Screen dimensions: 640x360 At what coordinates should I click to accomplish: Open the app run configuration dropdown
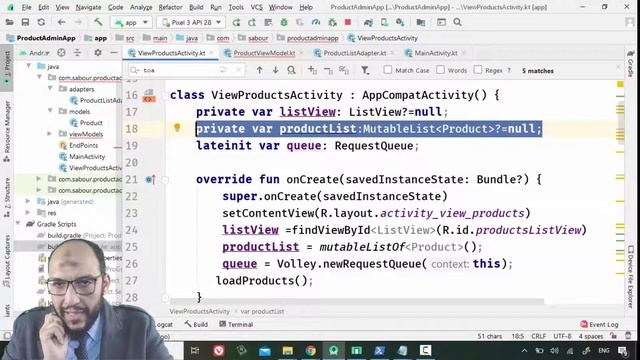tap(131, 22)
